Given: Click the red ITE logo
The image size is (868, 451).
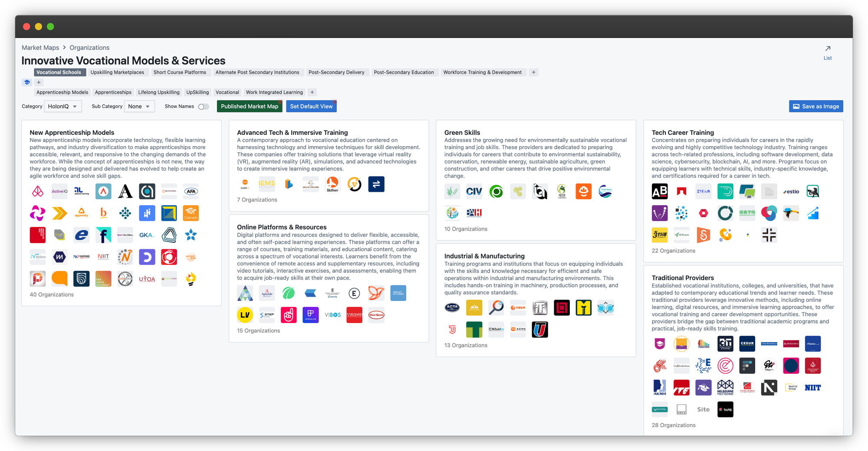Looking at the screenshot, I should point(682,388).
